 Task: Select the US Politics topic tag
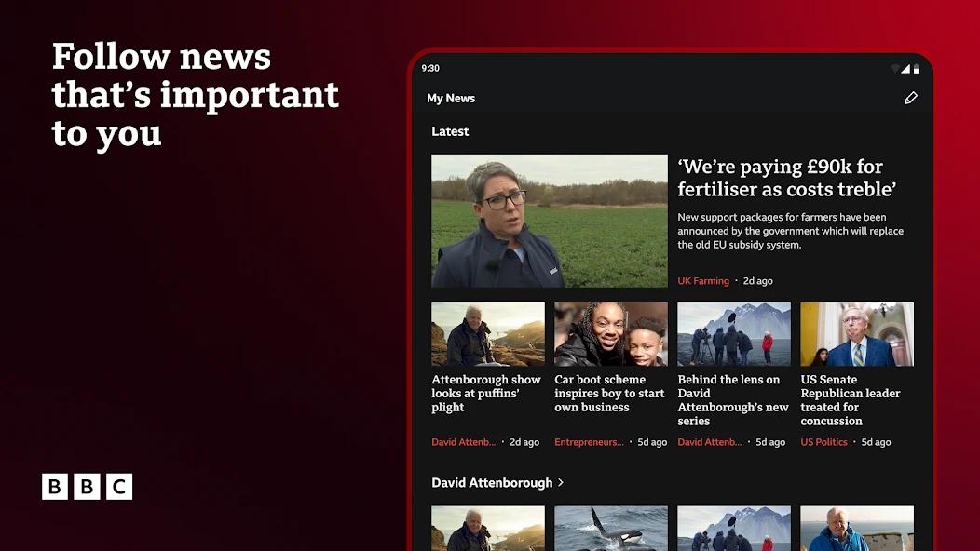point(823,442)
